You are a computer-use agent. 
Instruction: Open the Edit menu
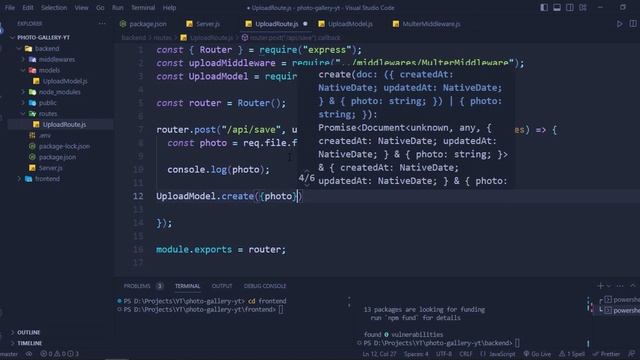tap(28, 8)
